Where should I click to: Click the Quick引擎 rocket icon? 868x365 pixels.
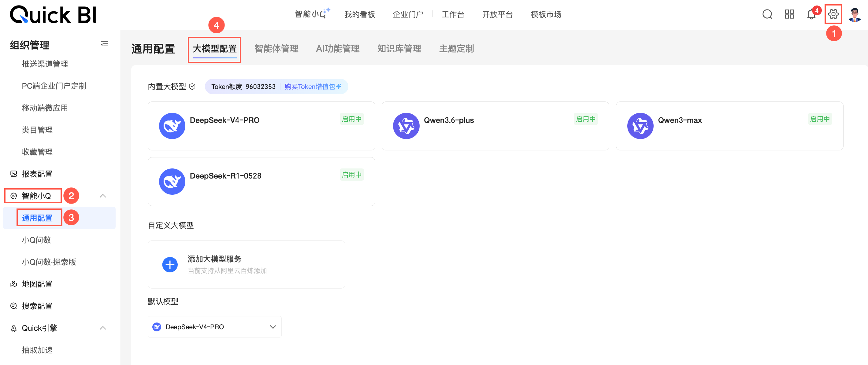13,328
